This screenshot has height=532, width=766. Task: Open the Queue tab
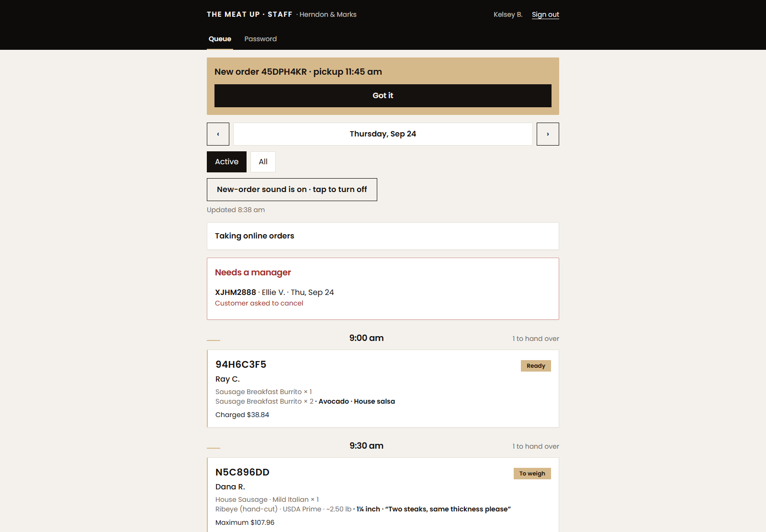[220, 39]
